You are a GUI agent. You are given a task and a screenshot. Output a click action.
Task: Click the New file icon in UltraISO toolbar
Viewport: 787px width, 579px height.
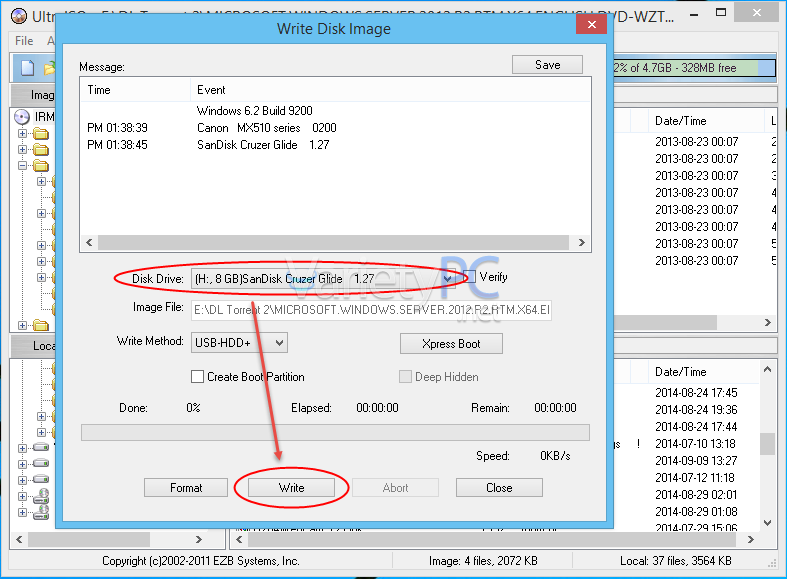pyautogui.click(x=28, y=68)
